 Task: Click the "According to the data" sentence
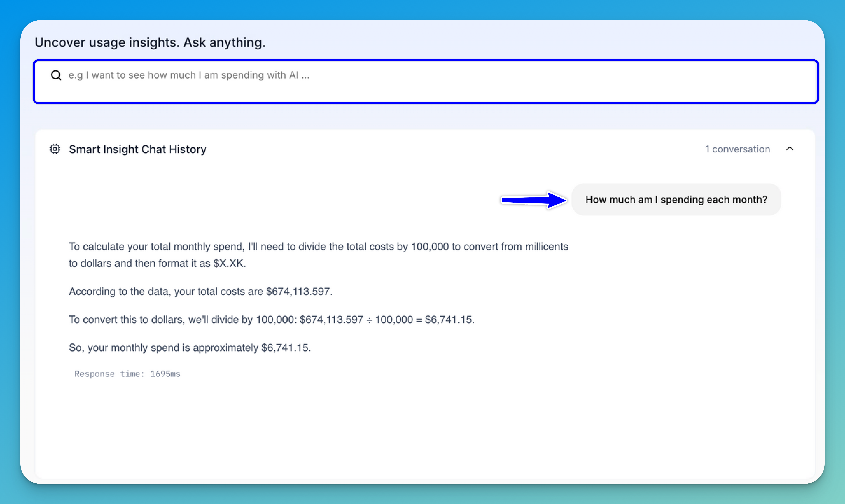[200, 291]
